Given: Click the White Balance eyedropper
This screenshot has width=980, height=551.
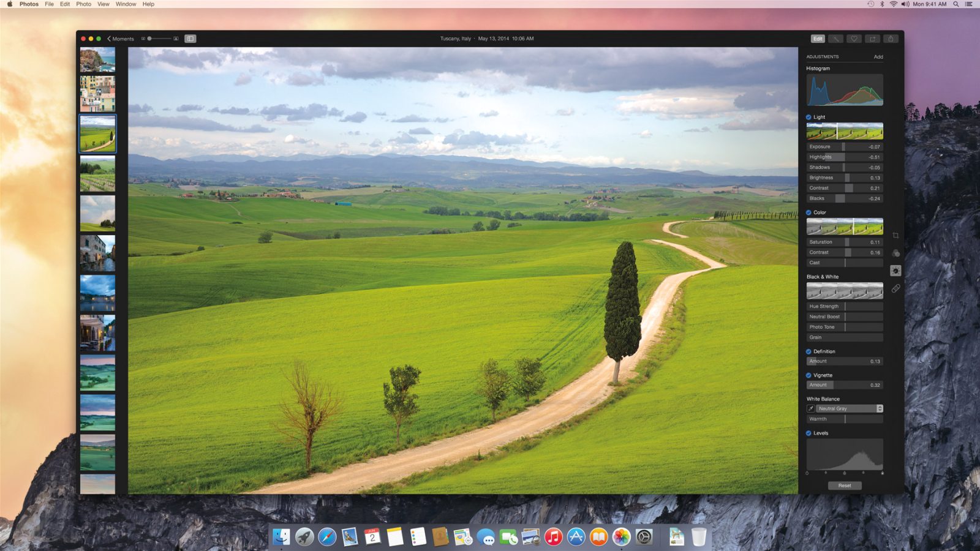Looking at the screenshot, I should (810, 408).
